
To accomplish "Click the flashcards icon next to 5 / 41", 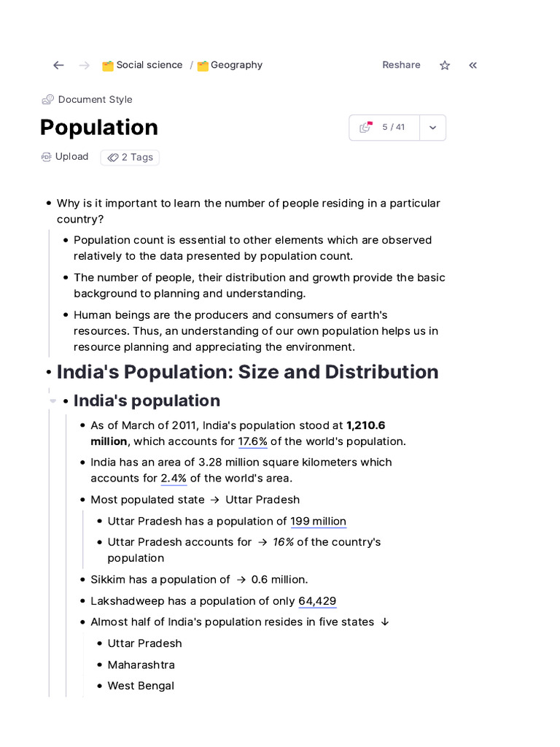I will 366,128.
